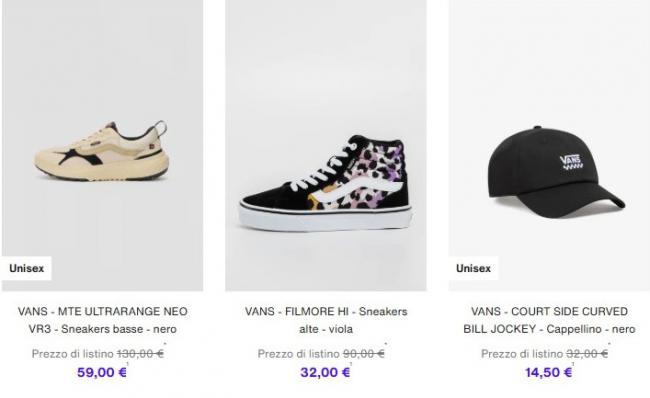Open VANS - COURT SIDE CURVED BILL JOCKEY title
The height and width of the screenshot is (398, 650).
549,320
